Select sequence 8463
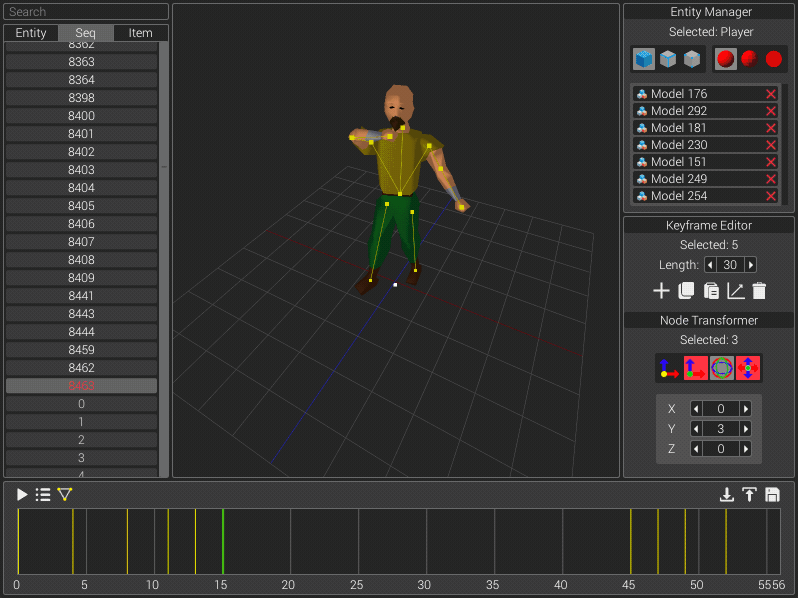Screen dimensions: 798x598 81,386
